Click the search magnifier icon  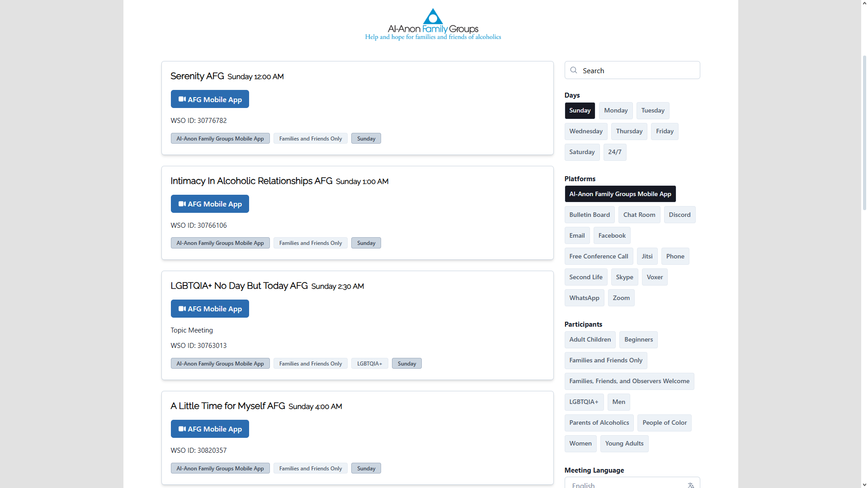click(574, 70)
